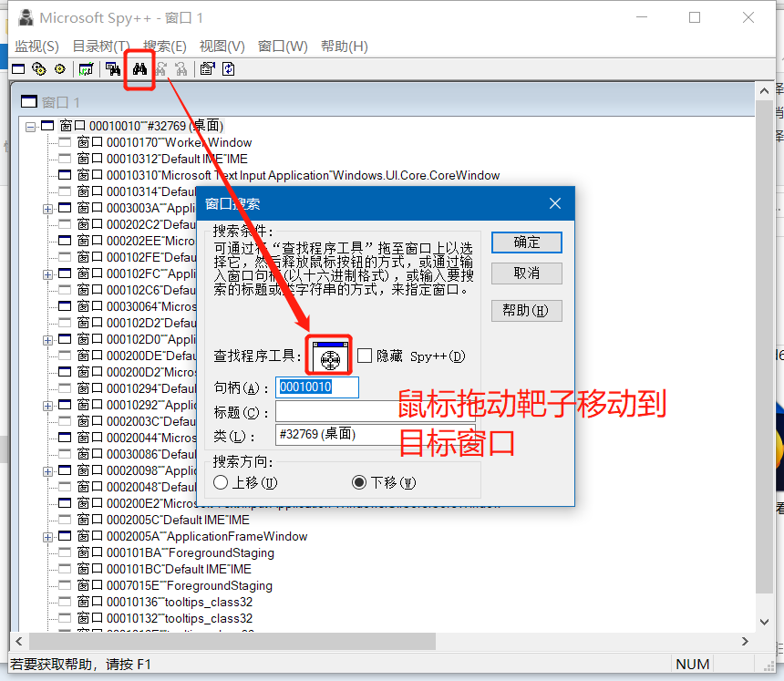Enable the 隐藏 Spy++ checkbox

[365, 356]
